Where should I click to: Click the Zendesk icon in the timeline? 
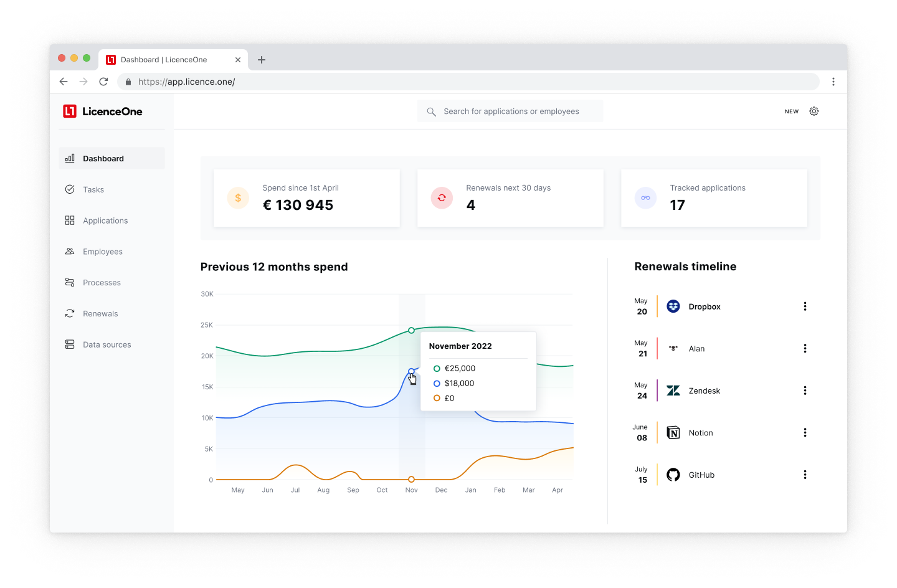[x=673, y=390]
